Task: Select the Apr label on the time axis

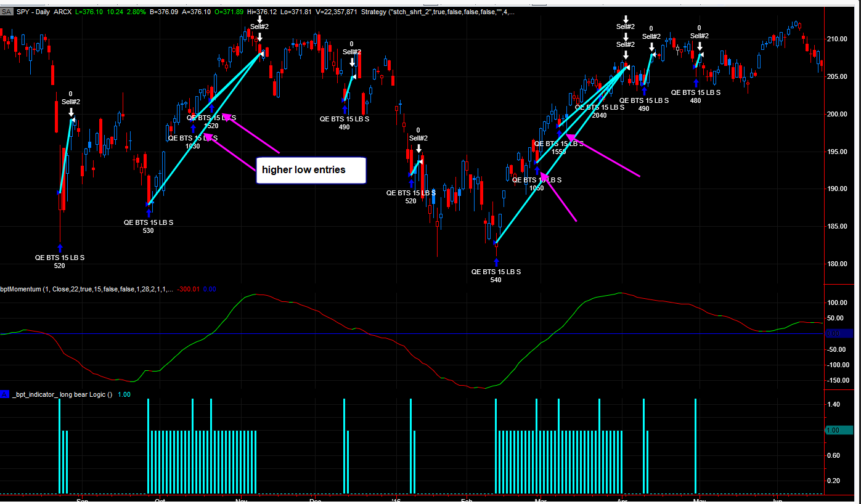Action: point(622,500)
